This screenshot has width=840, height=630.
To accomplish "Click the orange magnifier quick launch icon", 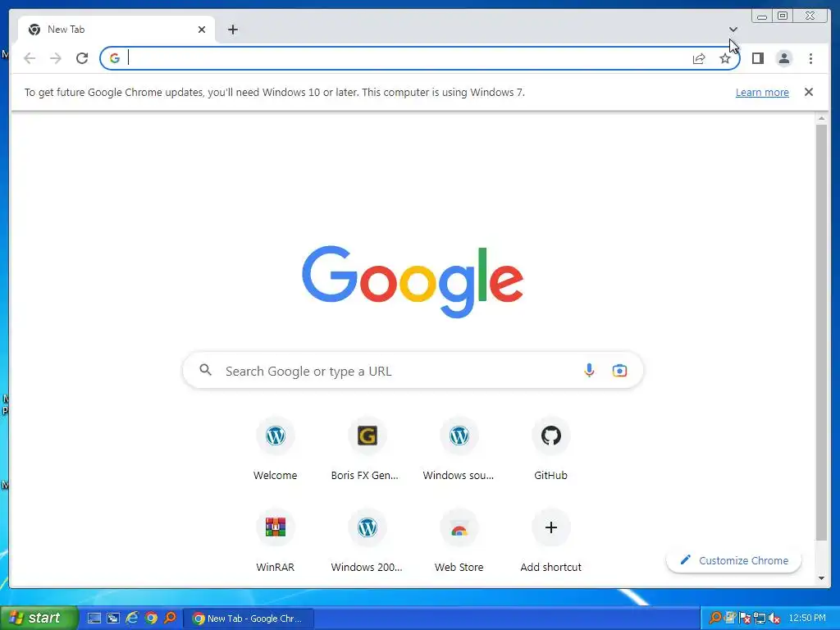I will point(170,618).
